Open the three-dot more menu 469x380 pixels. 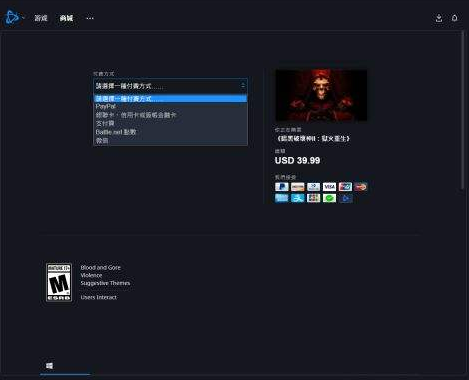(90, 18)
